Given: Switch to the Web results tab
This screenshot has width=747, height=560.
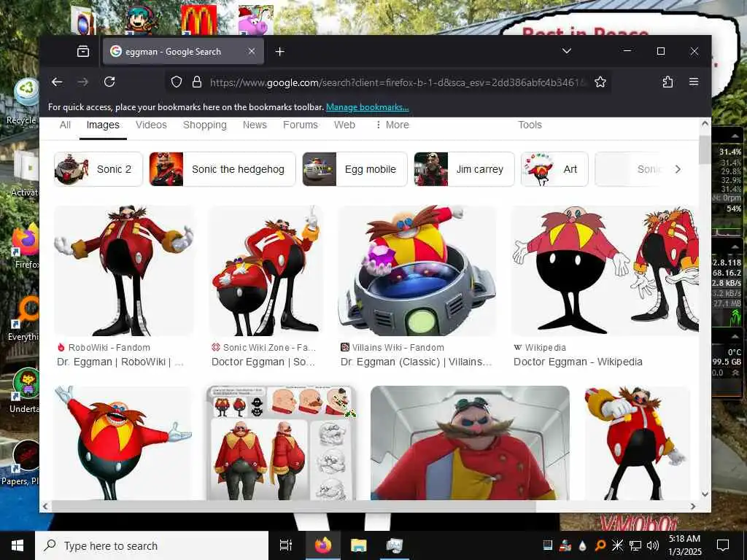Looking at the screenshot, I should coord(344,125).
